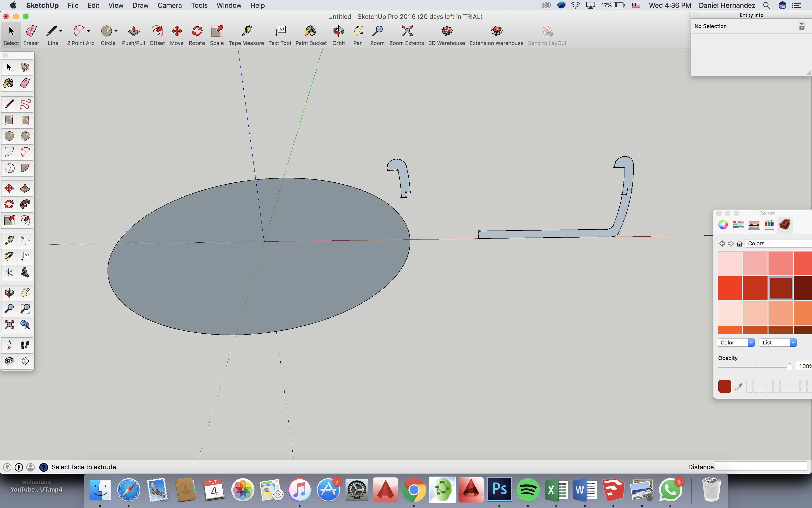
Task: Navigate forward in the Colors panel
Action: [x=731, y=244]
